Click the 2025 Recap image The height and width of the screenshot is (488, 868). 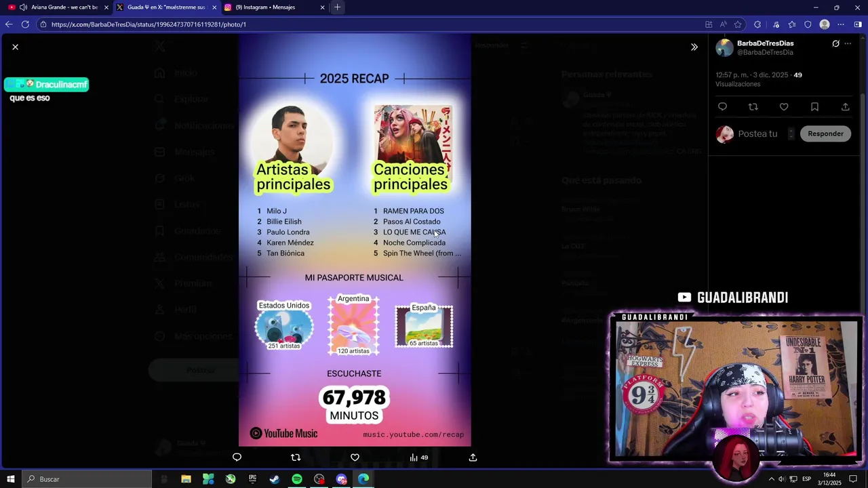(355, 241)
